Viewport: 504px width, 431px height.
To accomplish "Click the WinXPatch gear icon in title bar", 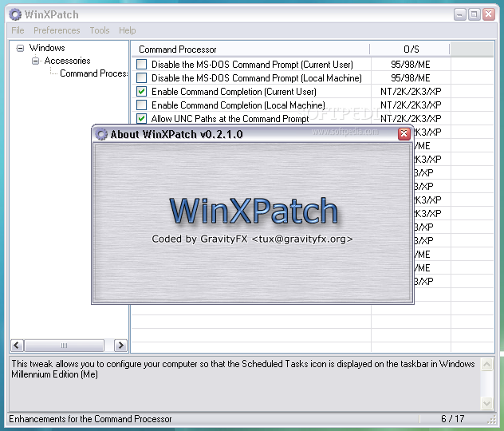I will click(15, 14).
